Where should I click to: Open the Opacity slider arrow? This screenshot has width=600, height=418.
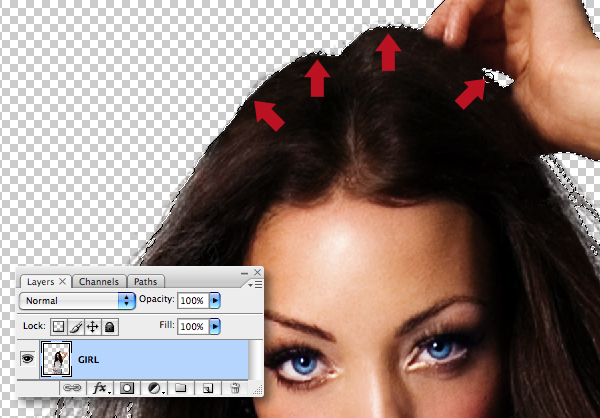215,300
